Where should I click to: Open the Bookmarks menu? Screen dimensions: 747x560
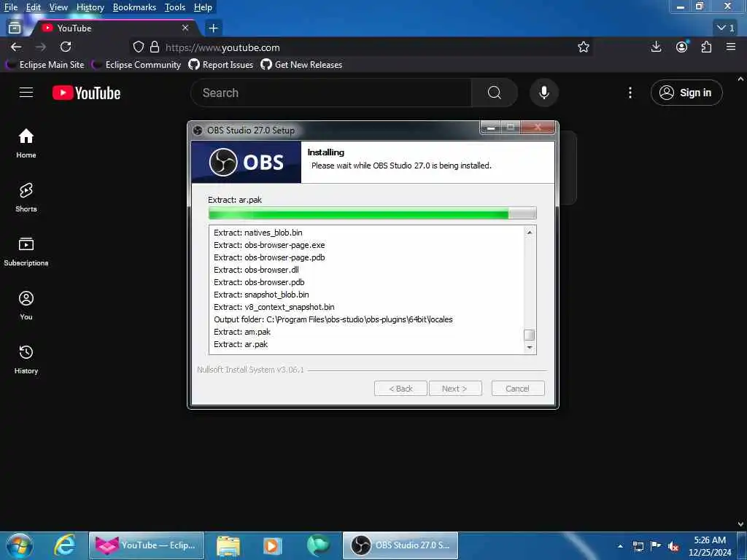click(x=134, y=7)
